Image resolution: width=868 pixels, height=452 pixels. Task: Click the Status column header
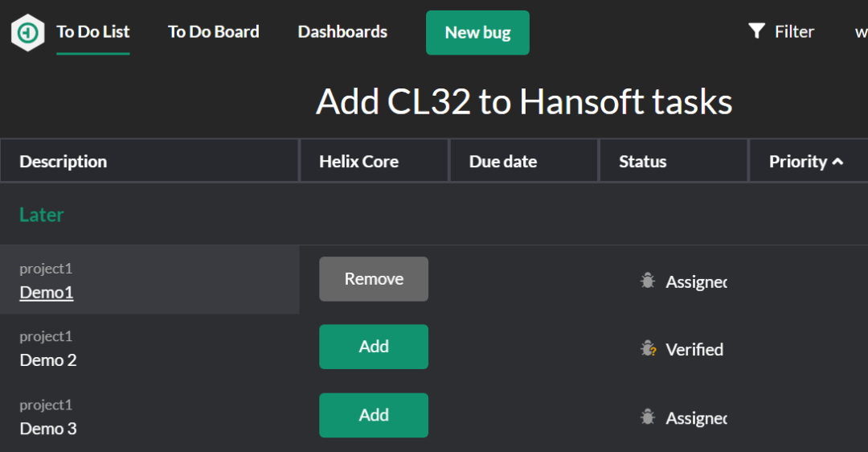pyautogui.click(x=643, y=162)
